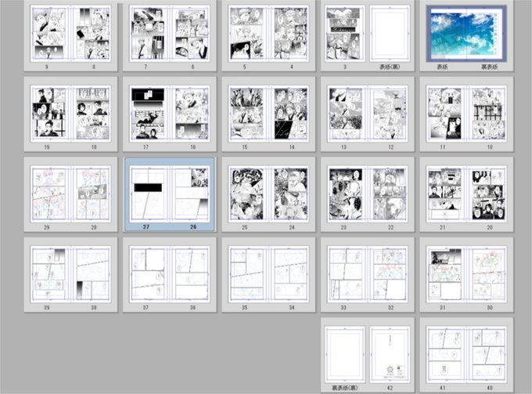Image resolution: width=532 pixels, height=394 pixels.
Task: Select page 29 sketch thumbnail
Action: [x=49, y=194]
